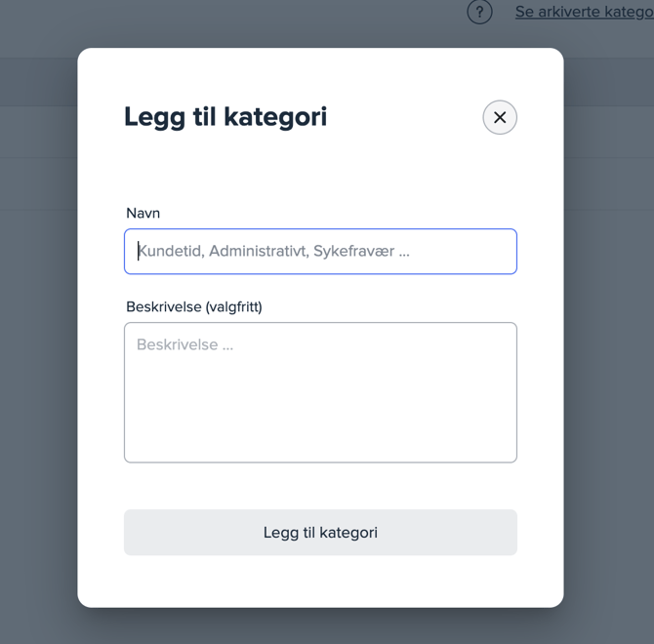Select the optional description box
Image resolution: width=654 pixels, height=644 pixels.
pos(320,392)
